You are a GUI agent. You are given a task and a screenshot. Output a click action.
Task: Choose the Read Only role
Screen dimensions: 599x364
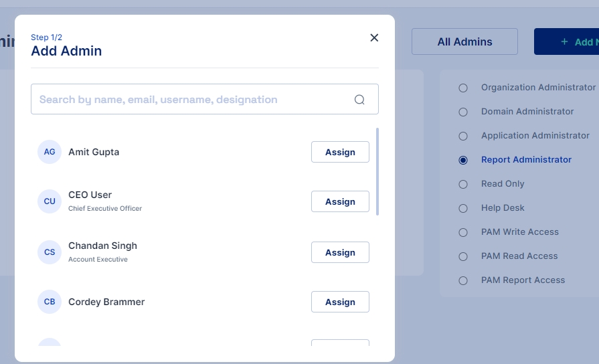point(463,184)
